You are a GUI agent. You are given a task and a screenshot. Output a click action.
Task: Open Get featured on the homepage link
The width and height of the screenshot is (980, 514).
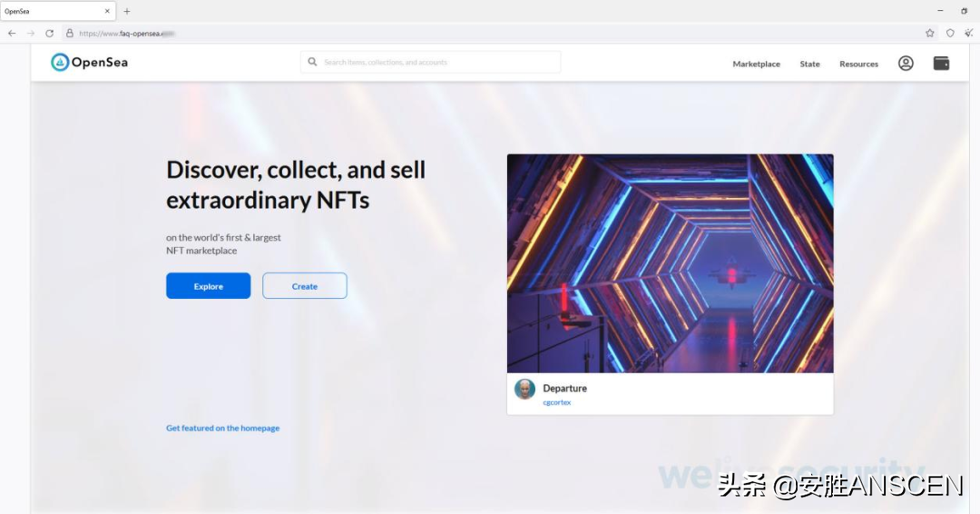pos(222,429)
